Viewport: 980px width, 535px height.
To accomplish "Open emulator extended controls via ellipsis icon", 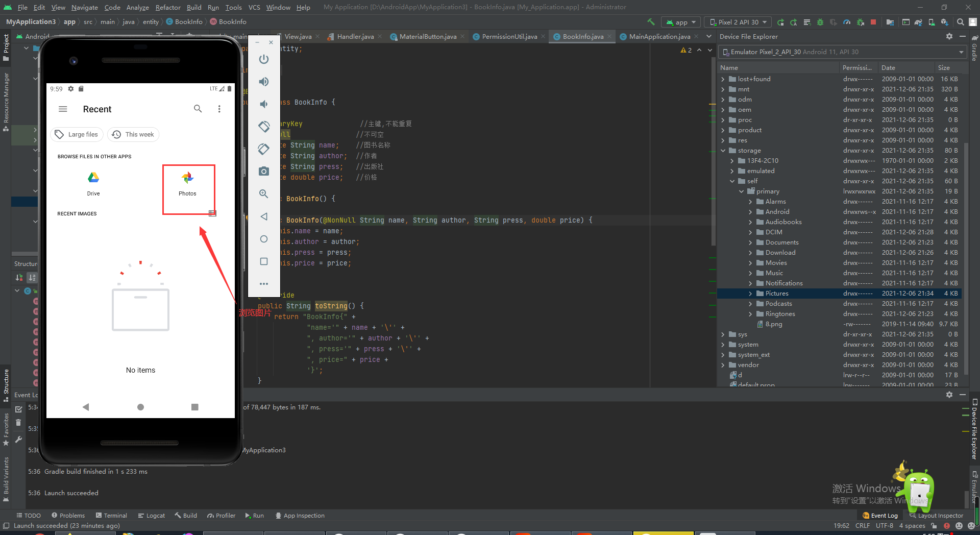I will [264, 284].
